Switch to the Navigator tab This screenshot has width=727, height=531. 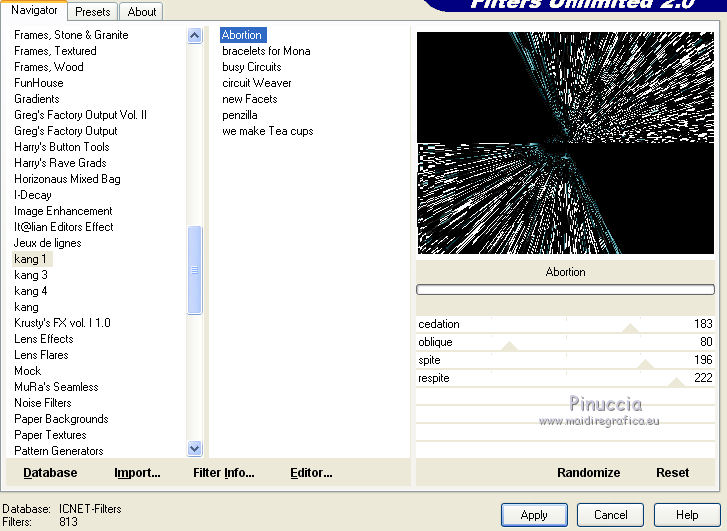tap(34, 10)
